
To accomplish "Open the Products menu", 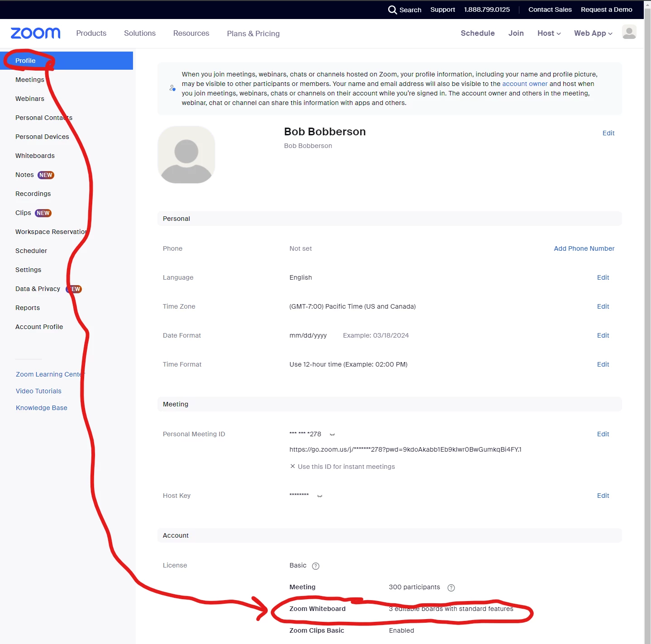I will coord(91,33).
